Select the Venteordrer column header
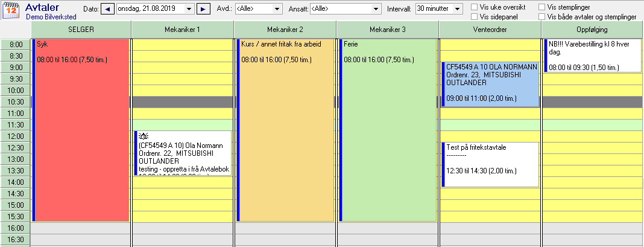 (x=490, y=30)
